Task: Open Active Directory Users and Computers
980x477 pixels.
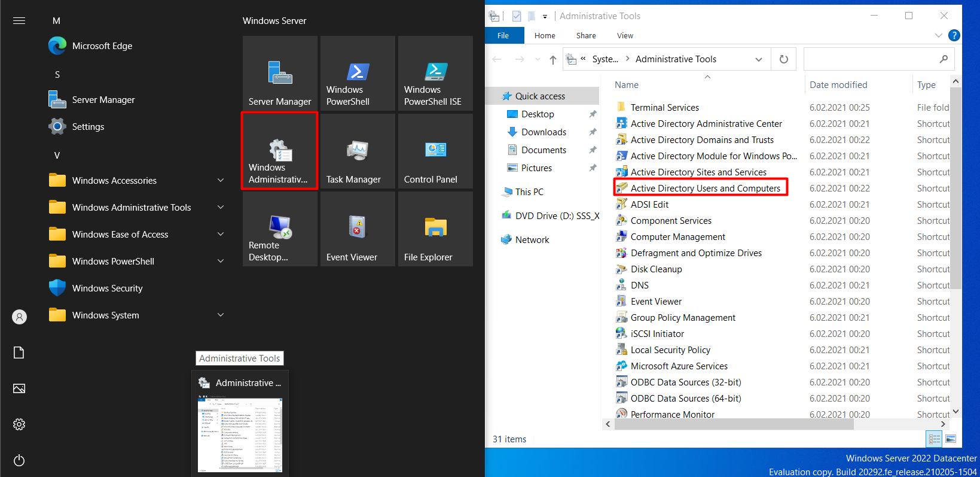Action: pyautogui.click(x=705, y=189)
